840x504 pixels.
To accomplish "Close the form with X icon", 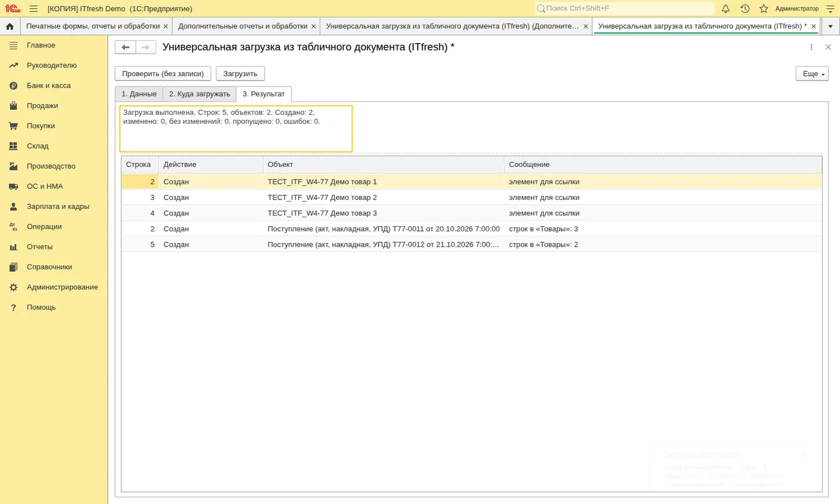I will pyautogui.click(x=829, y=47).
